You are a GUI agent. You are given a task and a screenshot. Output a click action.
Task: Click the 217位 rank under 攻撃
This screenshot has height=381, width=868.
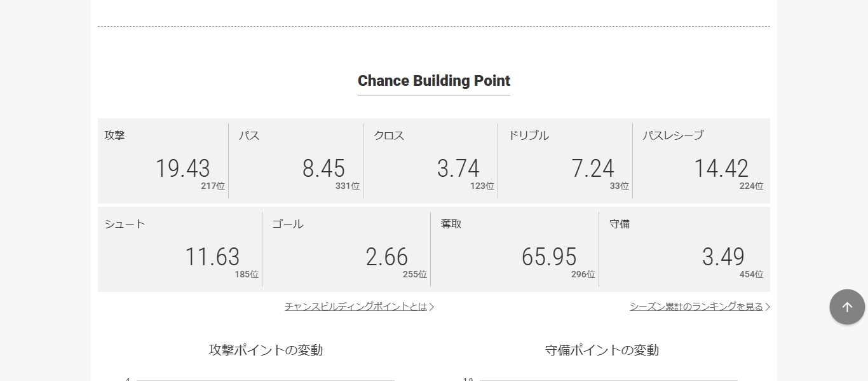213,186
